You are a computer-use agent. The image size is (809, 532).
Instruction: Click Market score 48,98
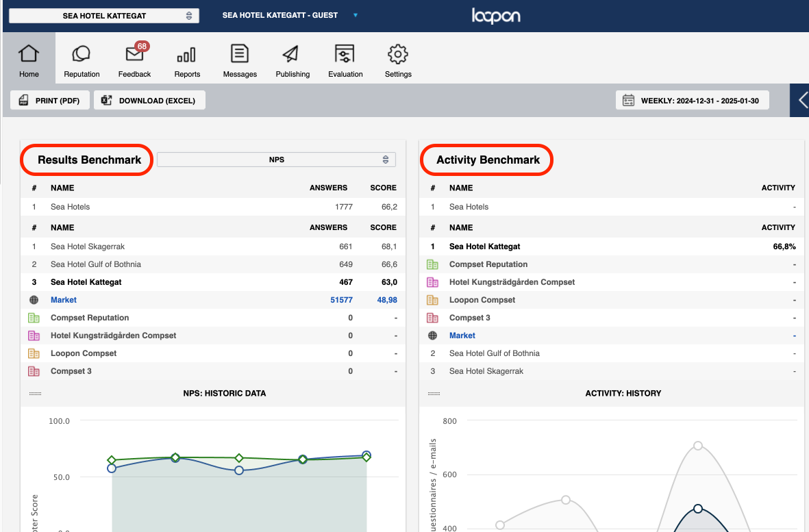[387, 300]
